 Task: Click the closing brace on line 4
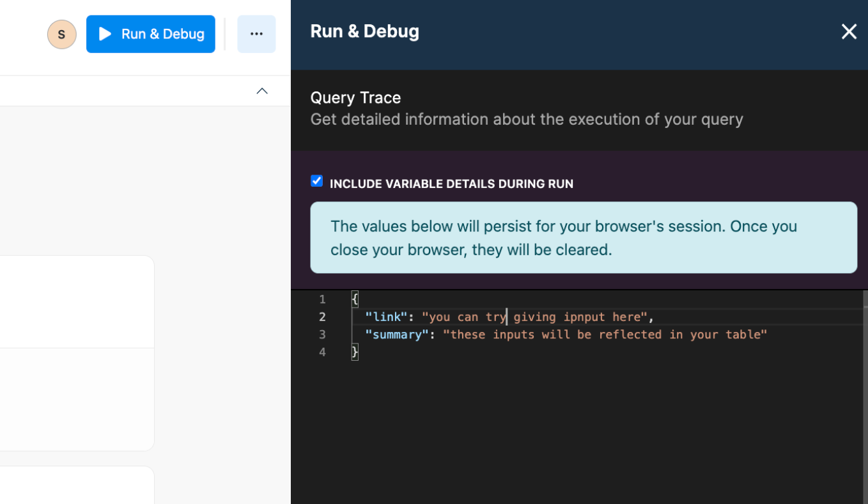(355, 352)
